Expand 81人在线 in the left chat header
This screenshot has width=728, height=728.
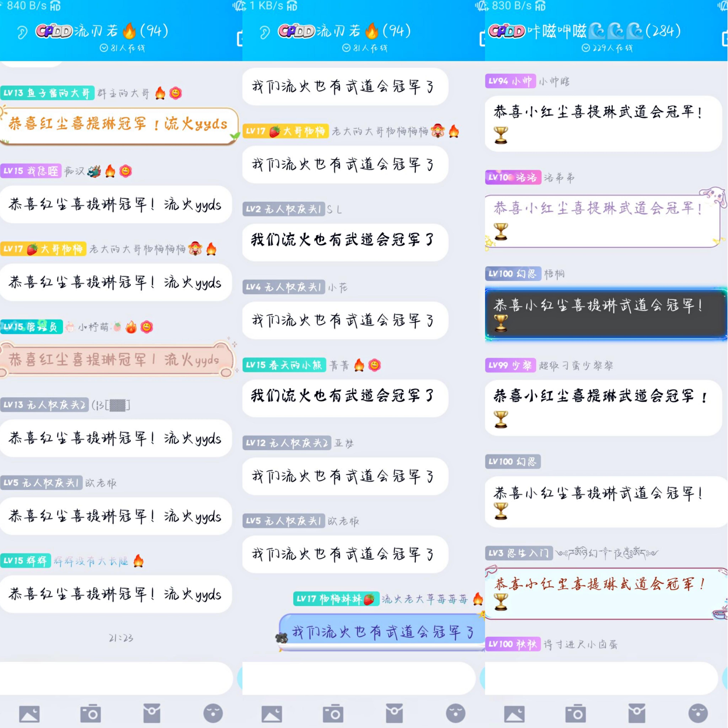pos(122,48)
